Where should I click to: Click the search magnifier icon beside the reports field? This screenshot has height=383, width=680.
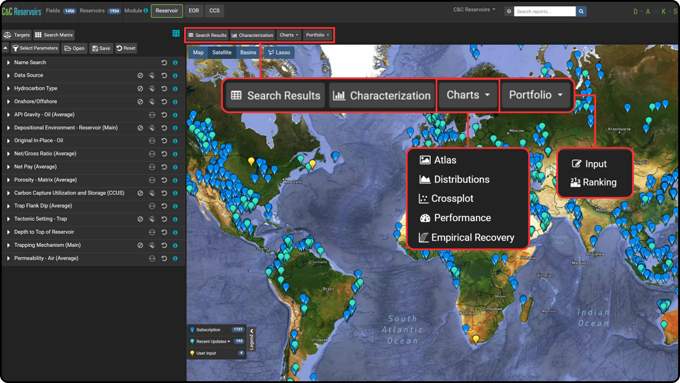[x=581, y=11]
